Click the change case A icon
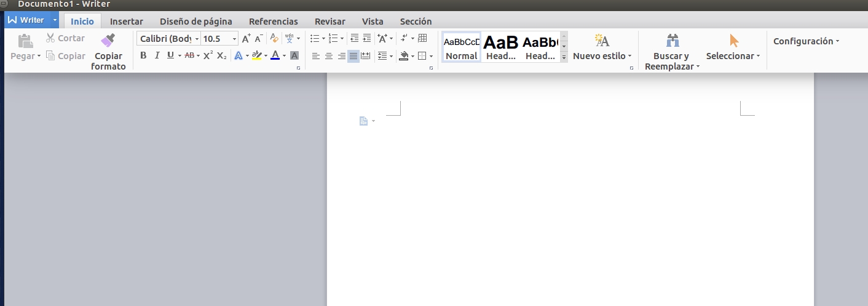The image size is (868, 306). pyautogui.click(x=382, y=39)
